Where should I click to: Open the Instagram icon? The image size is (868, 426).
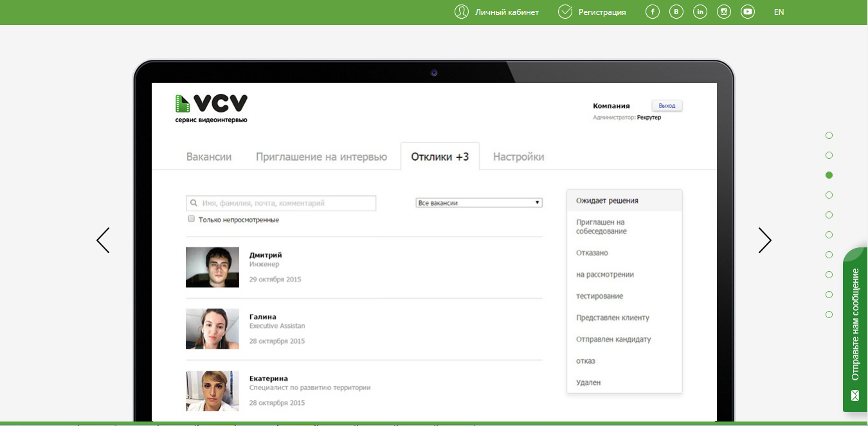pyautogui.click(x=723, y=12)
